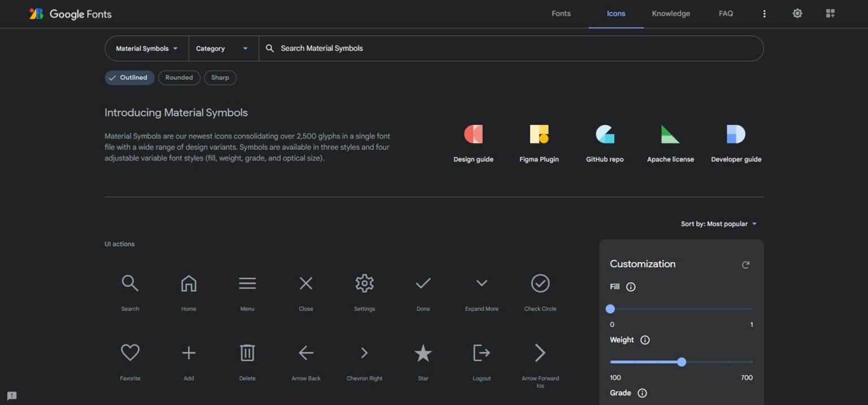Image resolution: width=868 pixels, height=405 pixels.
Task: Adjust the Weight slider handle
Action: coord(682,362)
